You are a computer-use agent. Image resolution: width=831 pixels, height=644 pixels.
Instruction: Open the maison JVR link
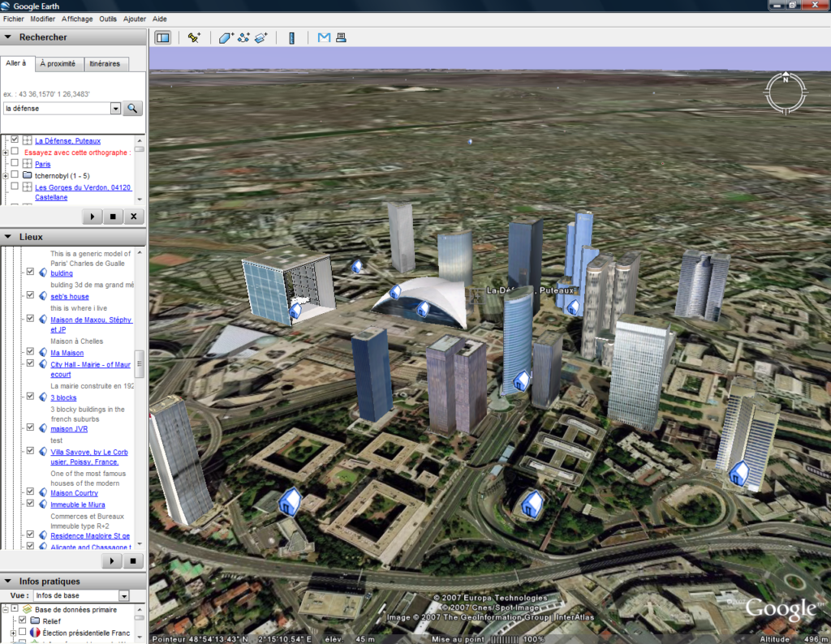click(x=69, y=429)
